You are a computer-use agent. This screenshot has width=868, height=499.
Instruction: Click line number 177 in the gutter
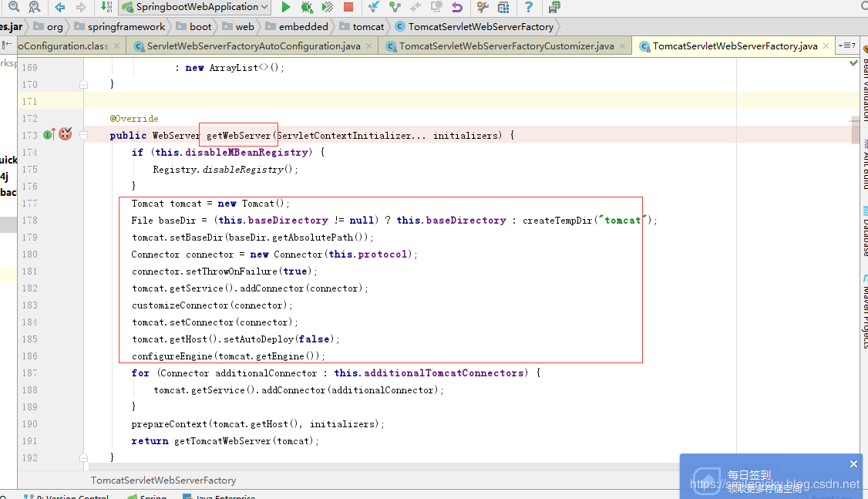(x=30, y=204)
